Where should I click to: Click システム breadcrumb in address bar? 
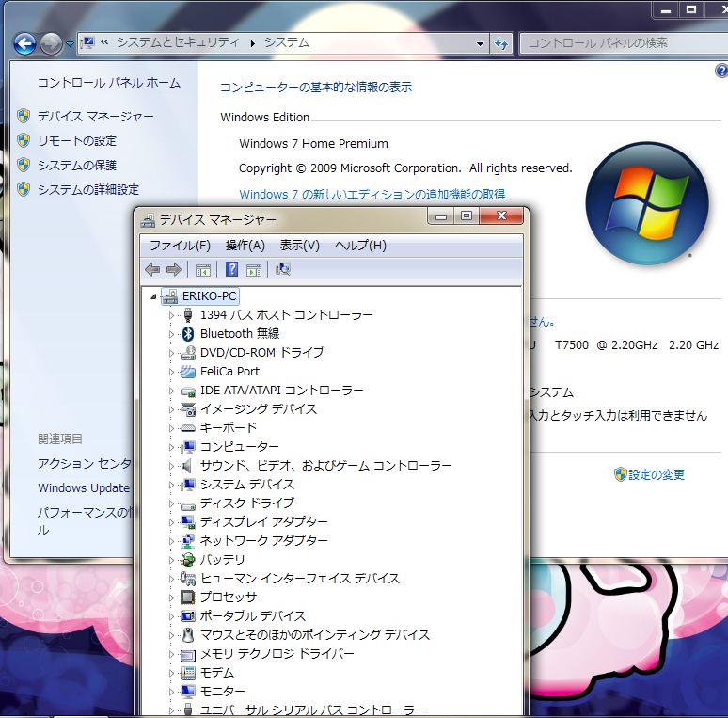[x=287, y=43]
